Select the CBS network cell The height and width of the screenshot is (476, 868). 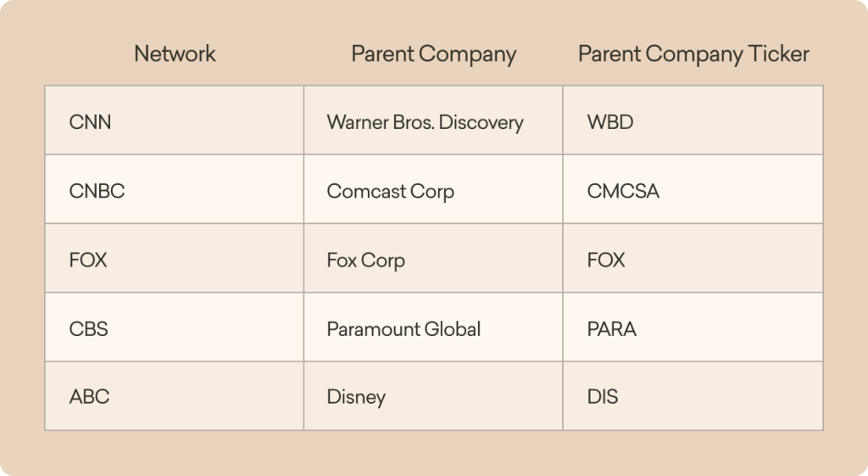(x=175, y=328)
